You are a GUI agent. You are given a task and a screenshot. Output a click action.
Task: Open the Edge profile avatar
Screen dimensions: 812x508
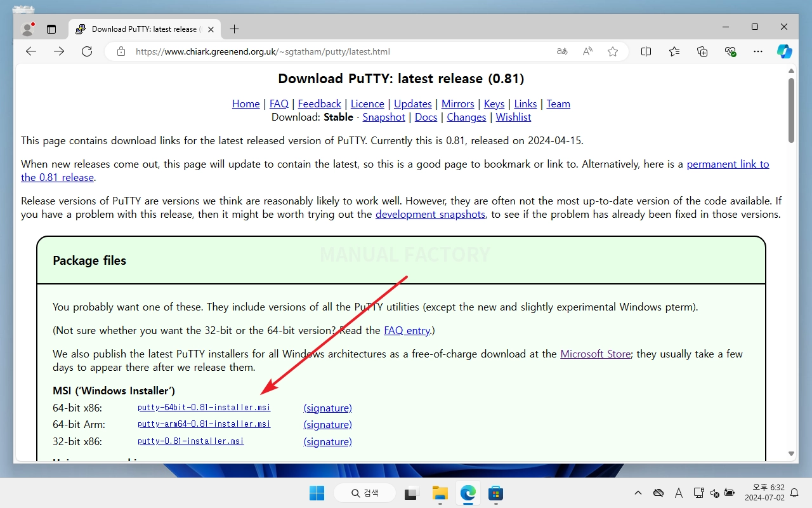pyautogui.click(x=27, y=29)
